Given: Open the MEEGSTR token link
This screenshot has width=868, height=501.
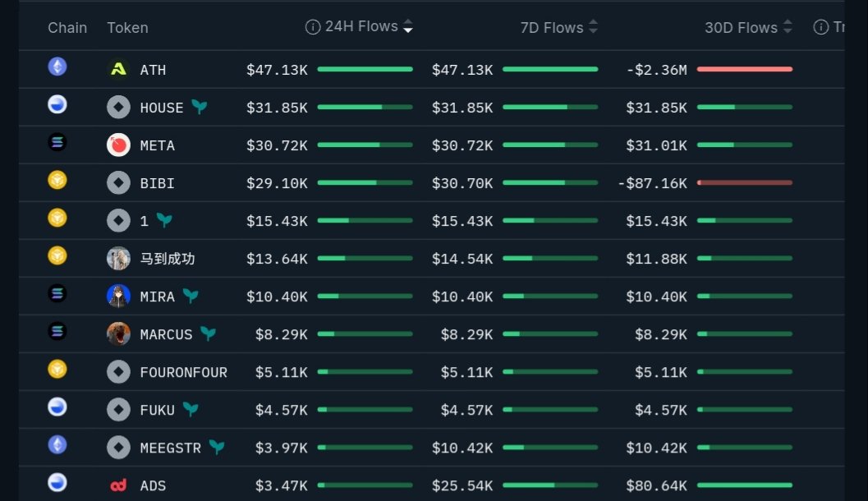Looking at the screenshot, I should [170, 448].
